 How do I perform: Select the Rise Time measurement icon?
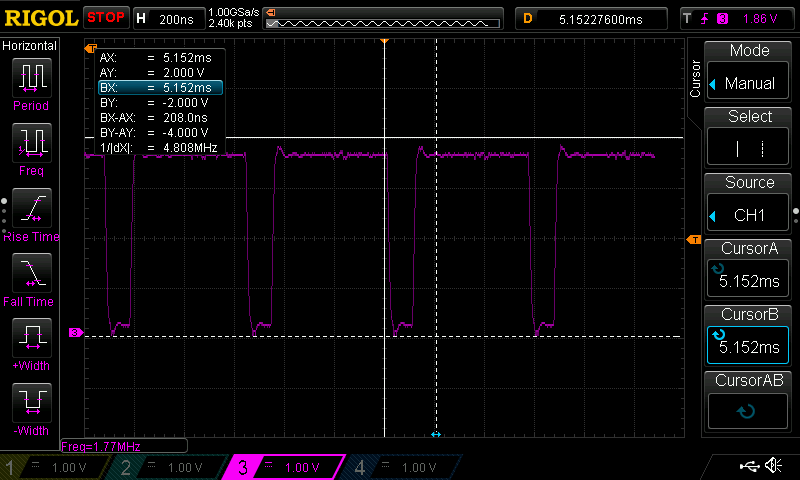[x=32, y=208]
